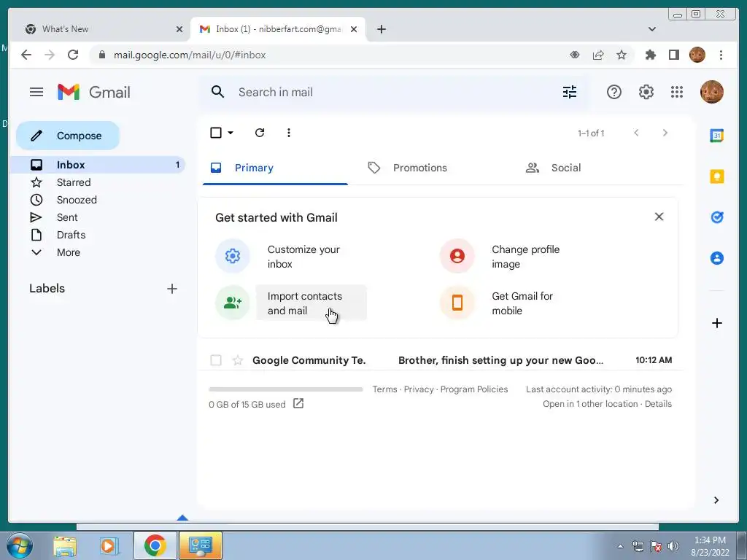
Task: Open the Google Account avatar in Gmail
Action: (x=712, y=92)
